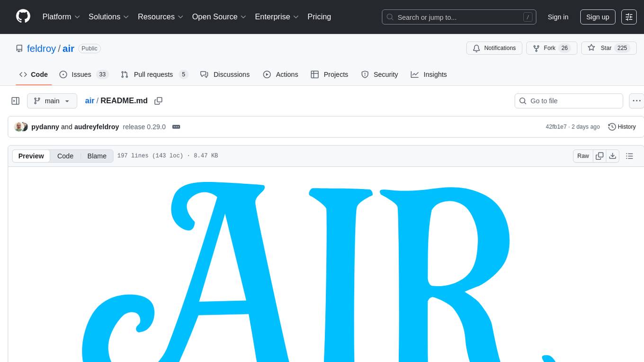Screen dimensions: 644x362
Task: Expand the Enterprise menu
Action: click(x=277, y=17)
